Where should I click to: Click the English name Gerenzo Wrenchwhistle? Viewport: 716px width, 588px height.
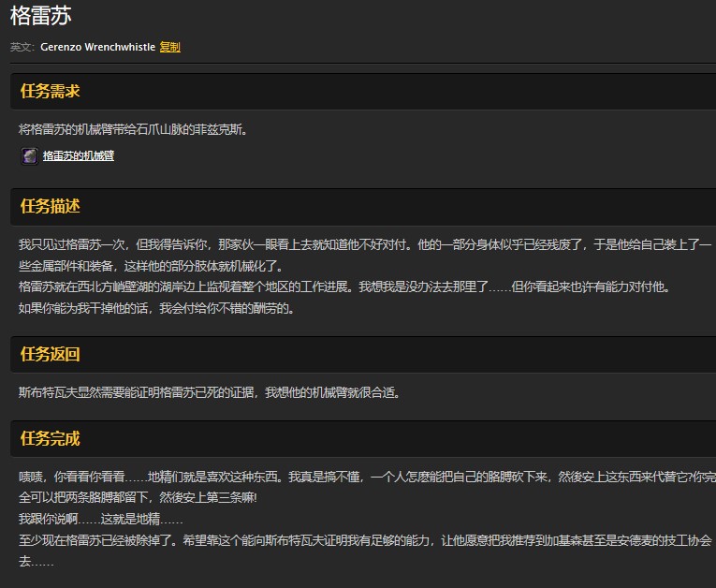(97, 47)
